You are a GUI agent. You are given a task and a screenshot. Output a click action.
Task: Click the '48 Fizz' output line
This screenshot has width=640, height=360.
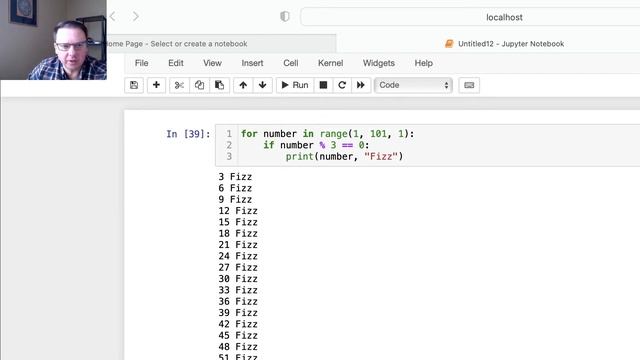click(238, 347)
